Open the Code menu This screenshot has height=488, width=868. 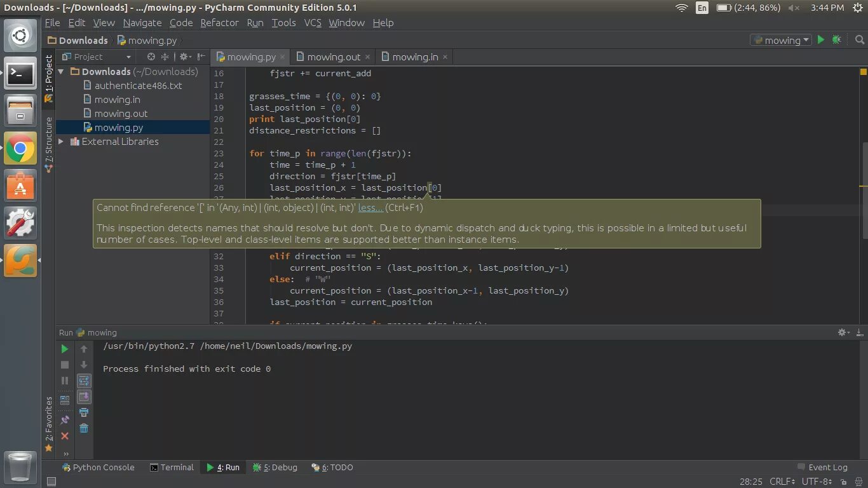(x=181, y=23)
